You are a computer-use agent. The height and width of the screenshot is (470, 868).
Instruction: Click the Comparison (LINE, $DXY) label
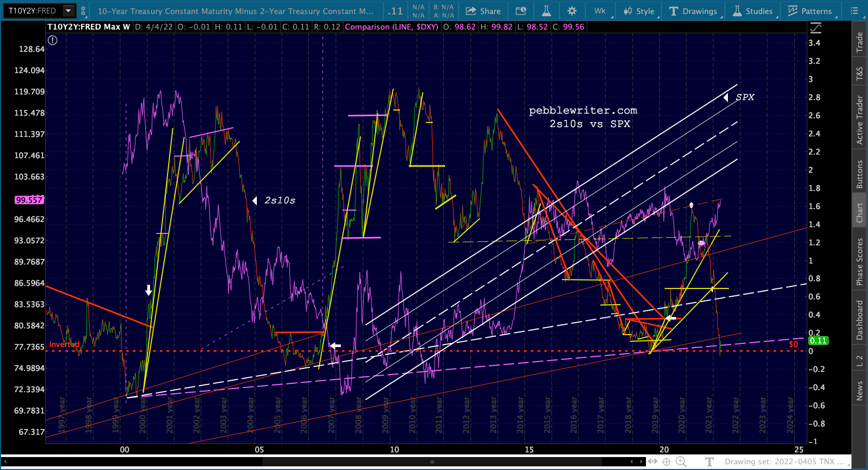[x=392, y=27]
